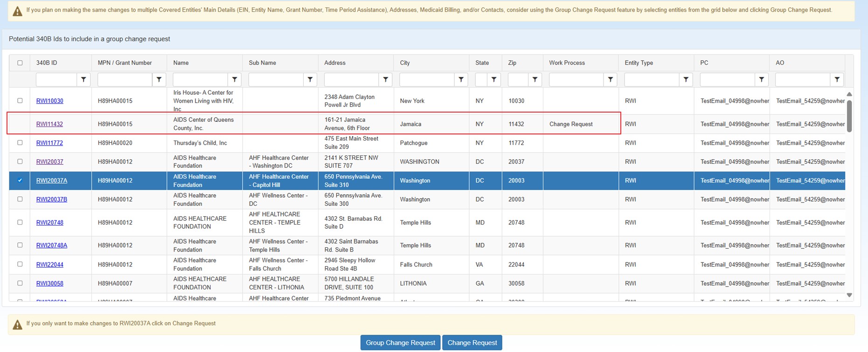Viewport: 868px width, 352px height.
Task: Open the RWI11432 340B ID link
Action: tap(49, 124)
